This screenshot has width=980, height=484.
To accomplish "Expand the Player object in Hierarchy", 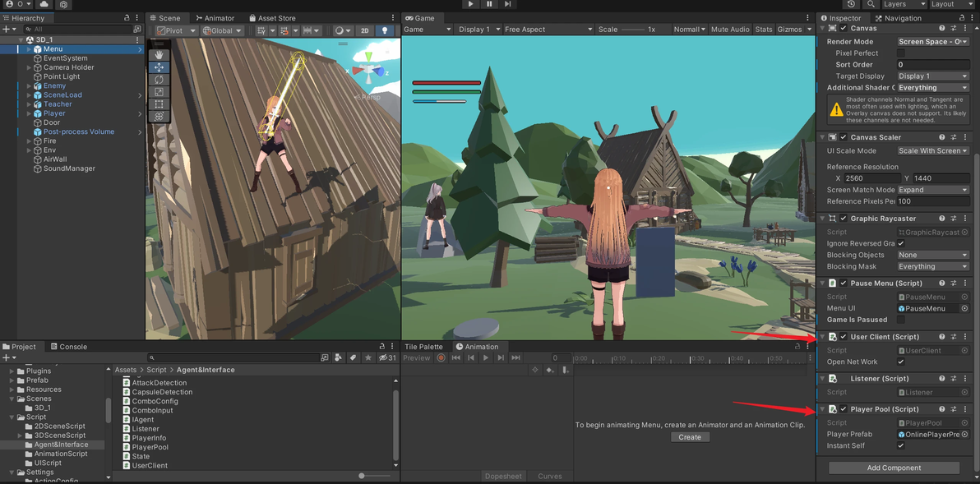I will (29, 113).
